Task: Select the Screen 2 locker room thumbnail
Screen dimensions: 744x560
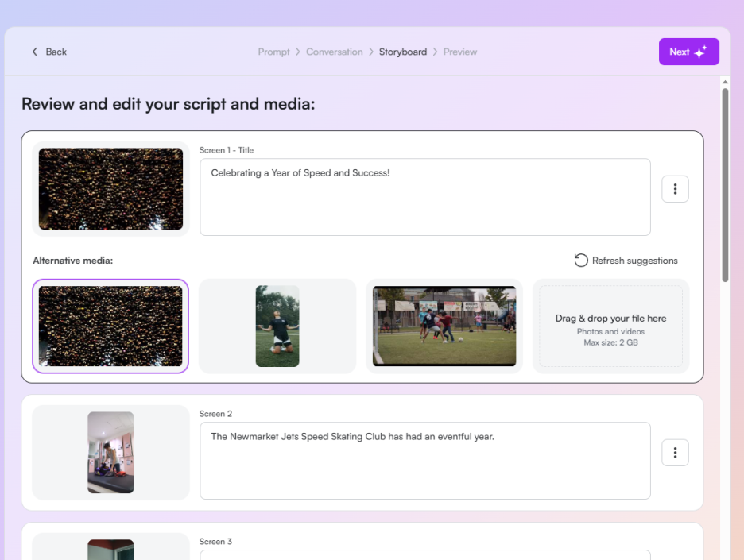Action: (x=110, y=452)
